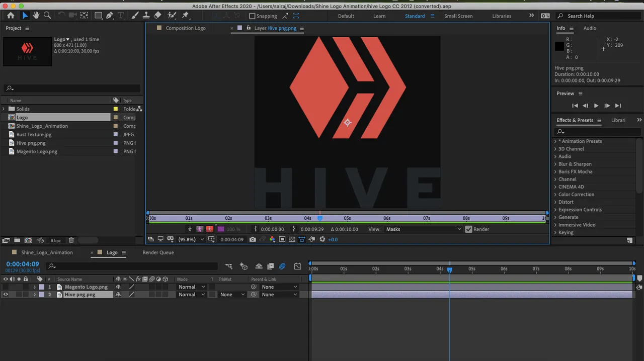This screenshot has height=361, width=644.
Task: Switch to Shine_Logo_Animation timeline tab
Action: click(x=47, y=252)
